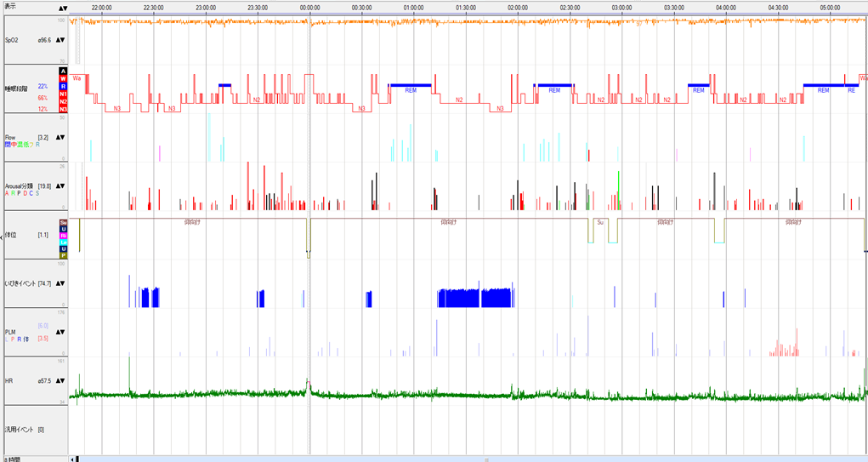Select the 汎用イベント channel label
This screenshot has width=868, height=462.
pos(20,430)
